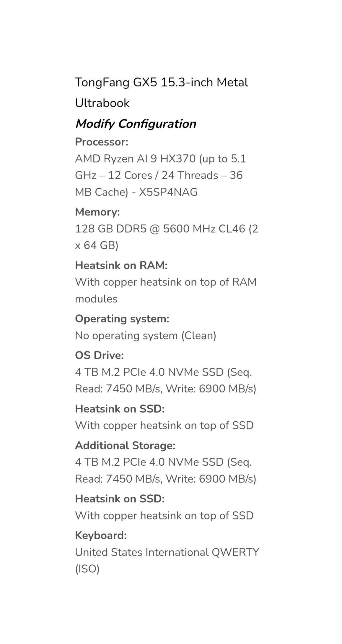Select the OS Drive label
Screen dimensions: 342x644
pos(99,355)
